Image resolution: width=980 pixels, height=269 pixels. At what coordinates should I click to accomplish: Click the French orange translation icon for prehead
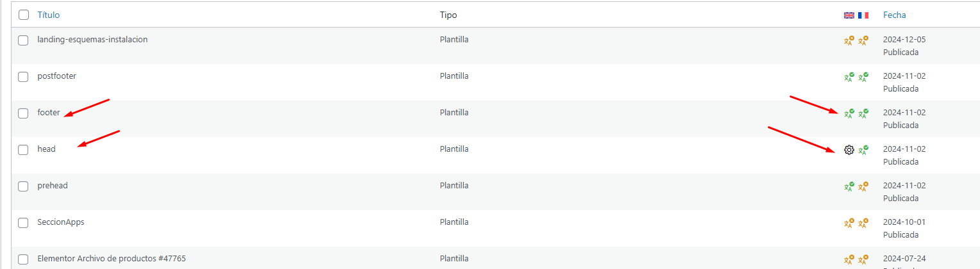click(863, 186)
